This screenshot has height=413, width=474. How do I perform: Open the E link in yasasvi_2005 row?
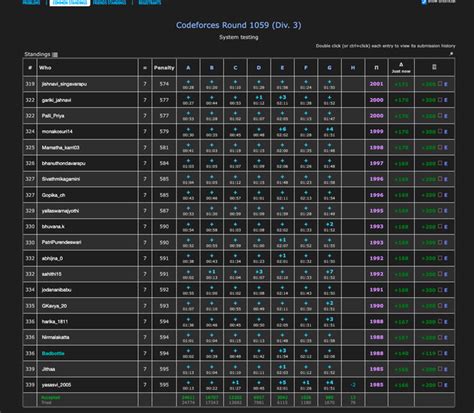[446, 385]
